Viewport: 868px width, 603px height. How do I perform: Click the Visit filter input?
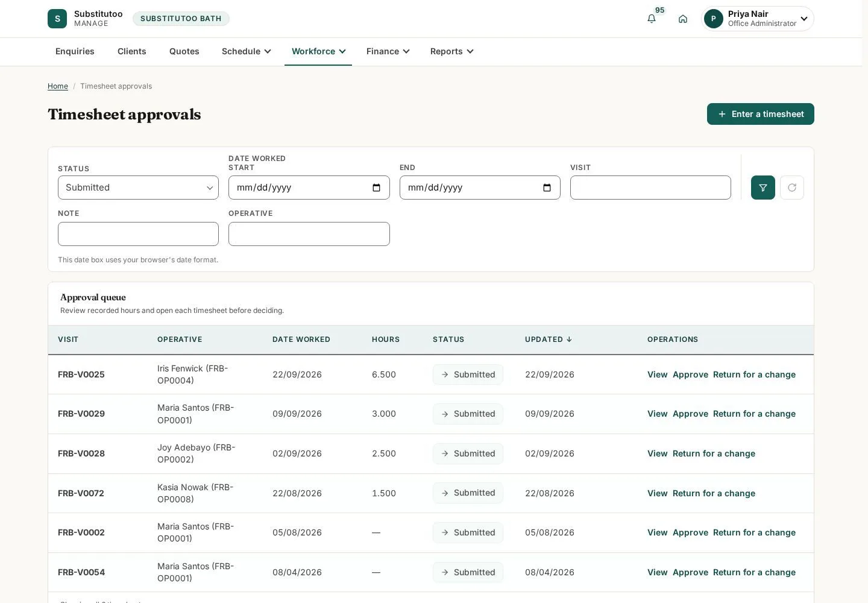pos(650,188)
